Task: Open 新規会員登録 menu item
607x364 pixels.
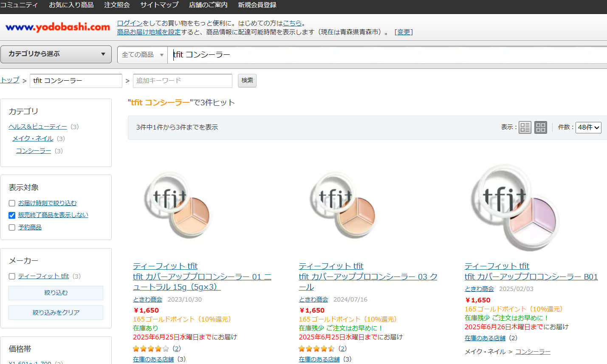Action: tap(257, 5)
